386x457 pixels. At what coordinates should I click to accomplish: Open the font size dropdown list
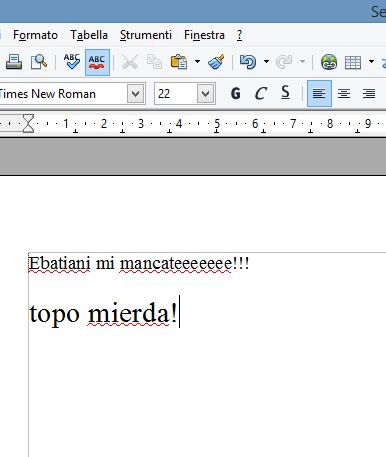(x=206, y=94)
